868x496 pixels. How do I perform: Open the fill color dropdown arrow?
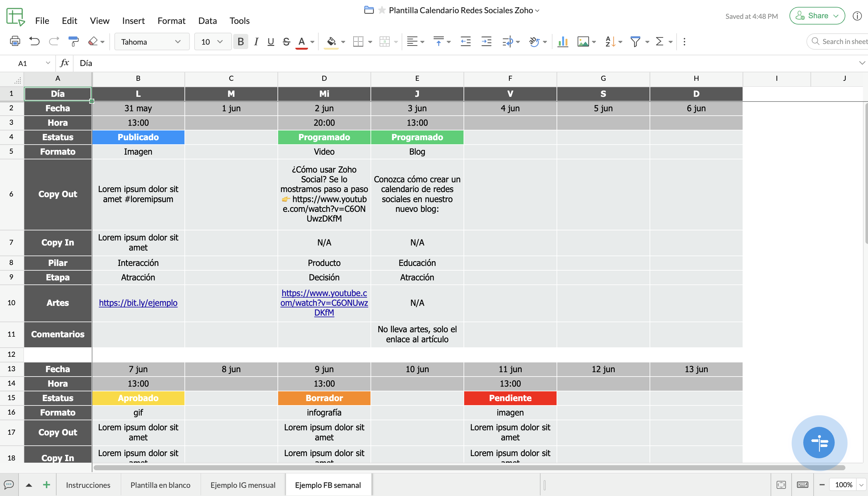[343, 42]
